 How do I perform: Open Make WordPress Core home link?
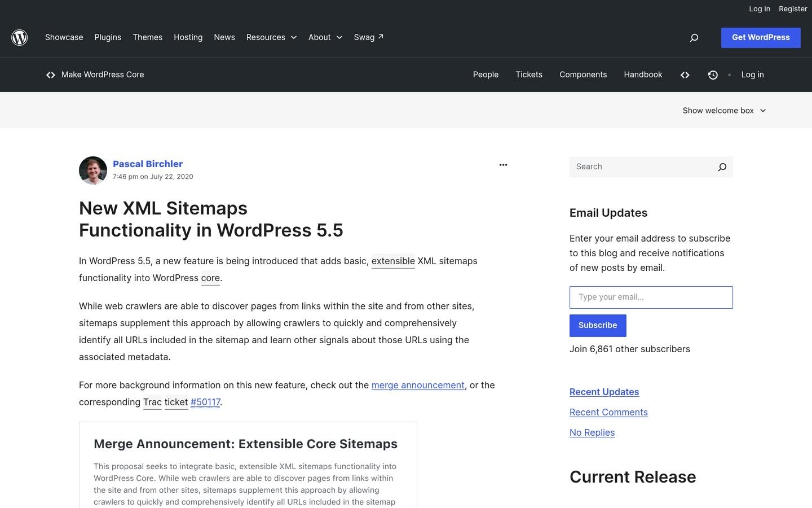tap(103, 75)
